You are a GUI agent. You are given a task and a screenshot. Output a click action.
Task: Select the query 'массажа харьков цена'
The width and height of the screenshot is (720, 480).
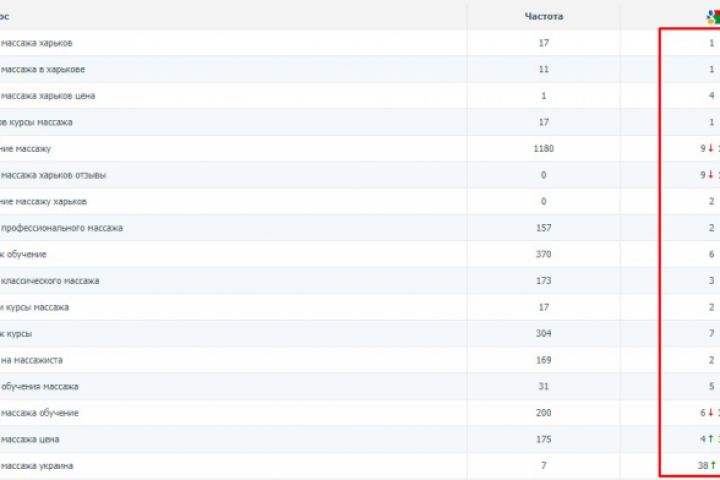pyautogui.click(x=48, y=96)
